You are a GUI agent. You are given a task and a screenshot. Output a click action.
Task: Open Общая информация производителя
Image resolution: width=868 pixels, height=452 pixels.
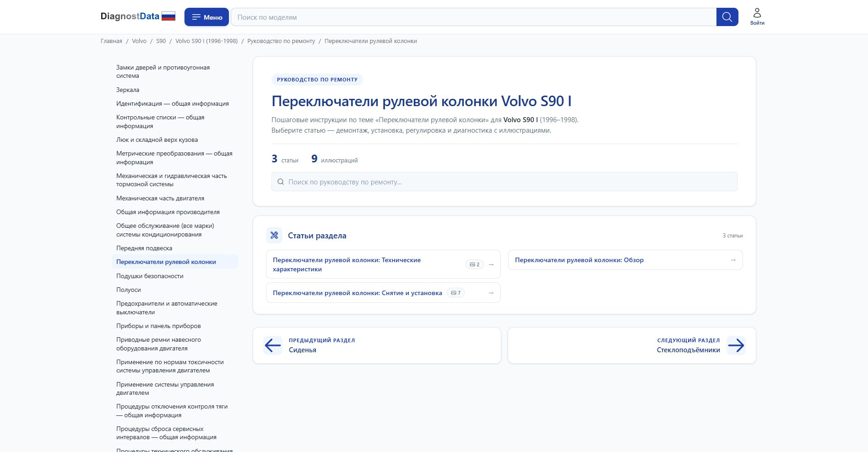click(174, 212)
